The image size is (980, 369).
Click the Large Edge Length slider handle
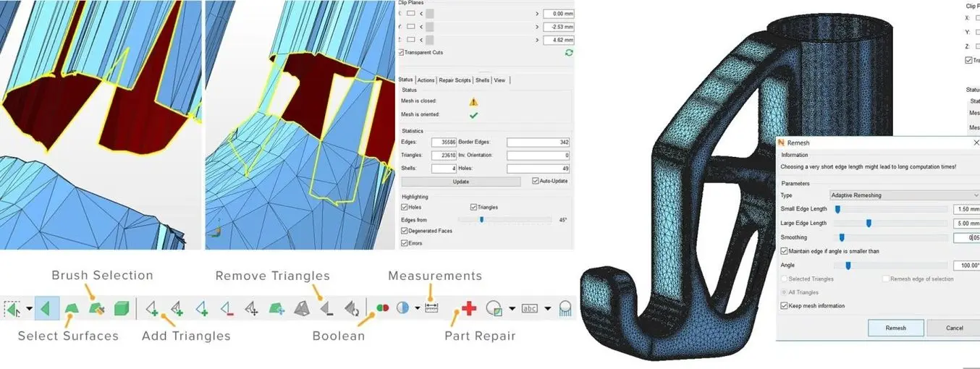[869, 223]
